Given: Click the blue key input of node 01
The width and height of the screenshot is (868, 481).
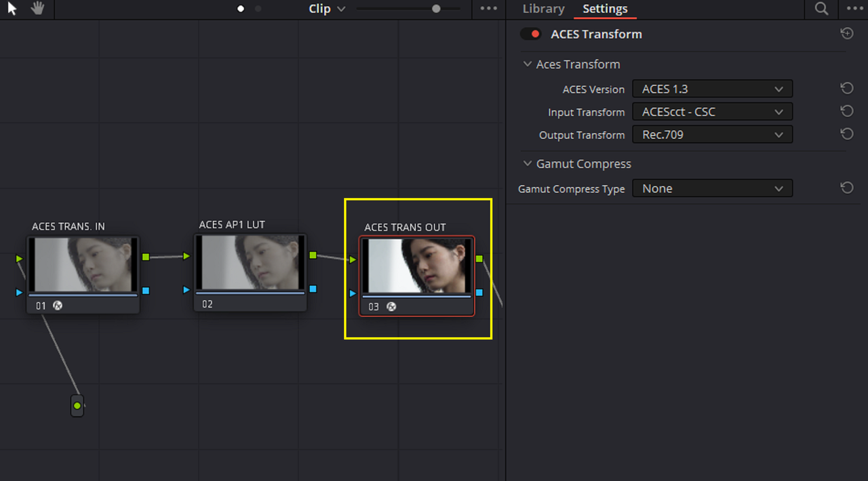Looking at the screenshot, I should coord(19,292).
